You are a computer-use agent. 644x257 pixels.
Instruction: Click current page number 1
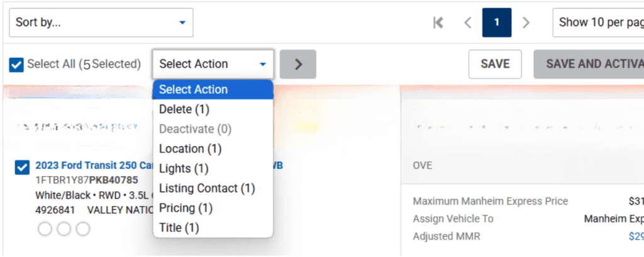497,23
